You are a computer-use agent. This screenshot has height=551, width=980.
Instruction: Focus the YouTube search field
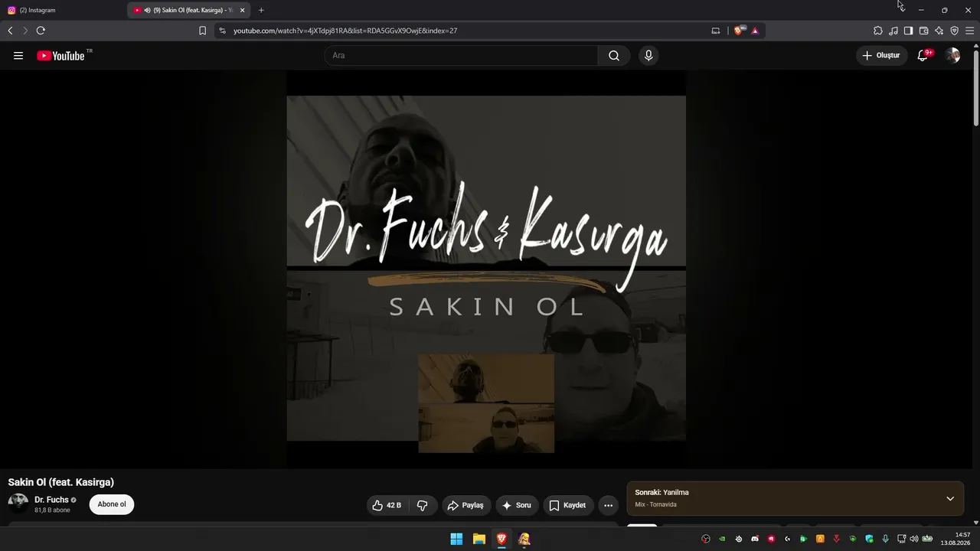(x=461, y=56)
